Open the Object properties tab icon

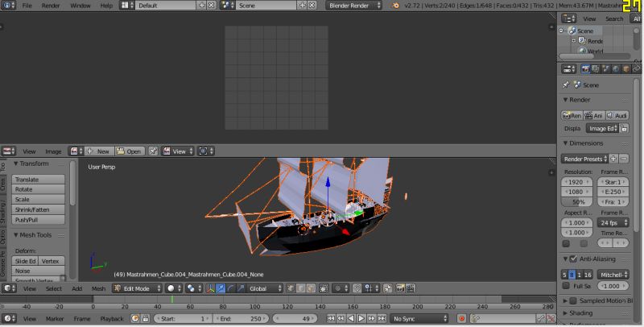coord(626,69)
